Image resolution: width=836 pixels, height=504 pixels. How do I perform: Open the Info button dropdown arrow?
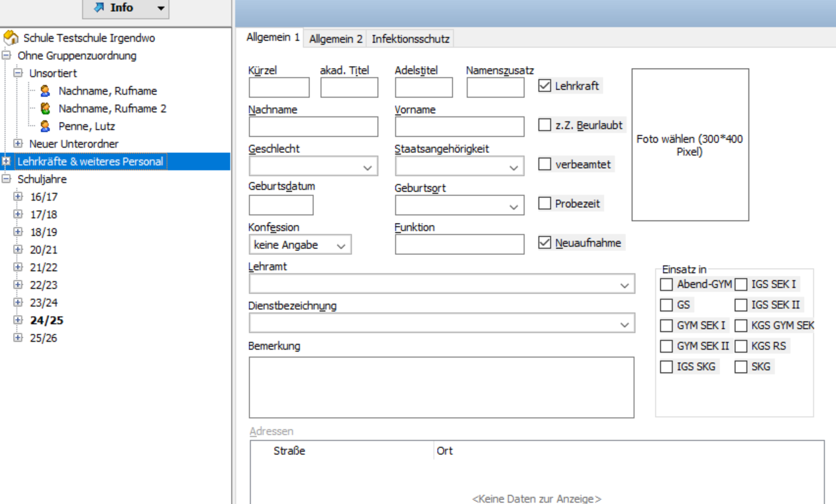click(x=161, y=8)
